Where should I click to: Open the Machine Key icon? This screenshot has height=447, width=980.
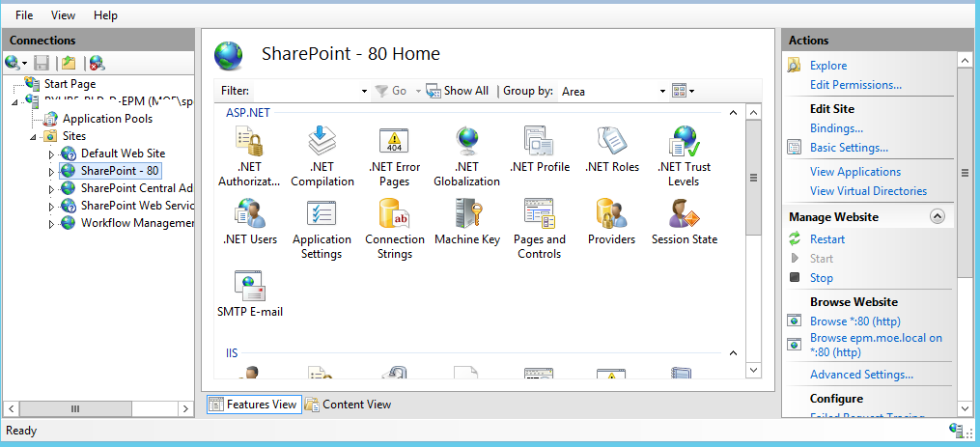pos(467,213)
